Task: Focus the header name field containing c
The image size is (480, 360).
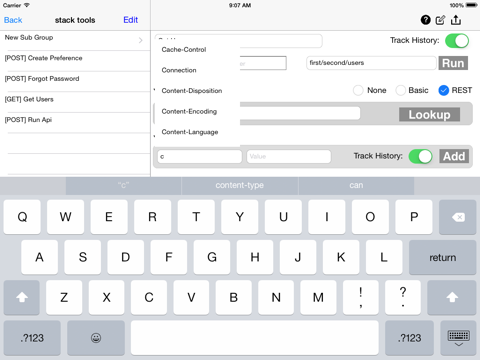Action: [200, 156]
